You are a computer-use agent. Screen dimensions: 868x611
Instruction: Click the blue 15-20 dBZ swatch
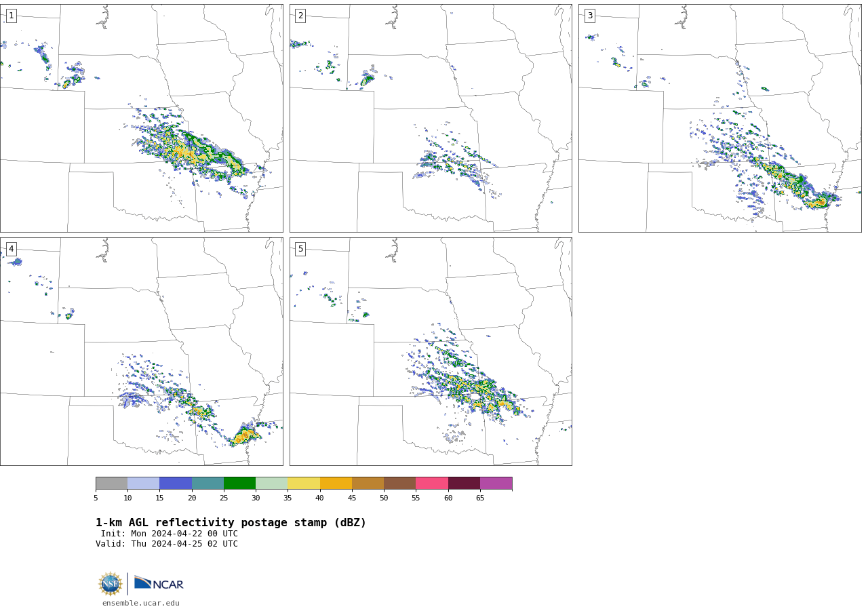pyautogui.click(x=176, y=483)
